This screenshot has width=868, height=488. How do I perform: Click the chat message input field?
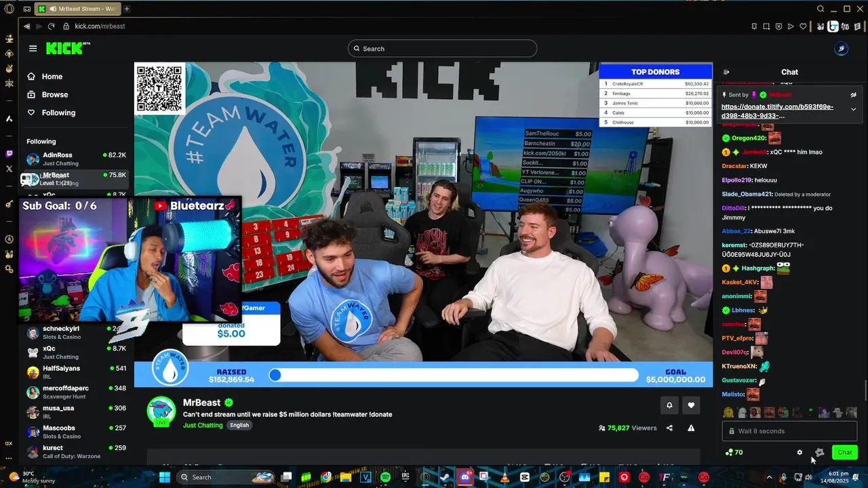(x=790, y=431)
